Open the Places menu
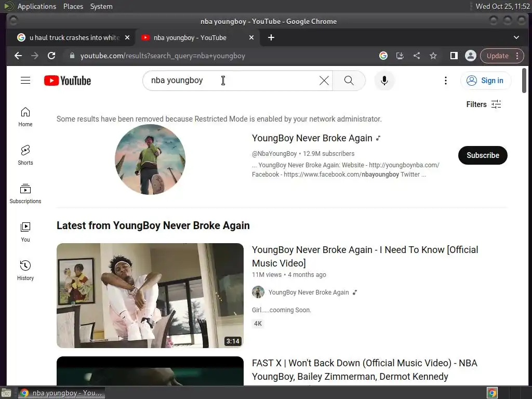The image size is (532, 399). coord(73,6)
